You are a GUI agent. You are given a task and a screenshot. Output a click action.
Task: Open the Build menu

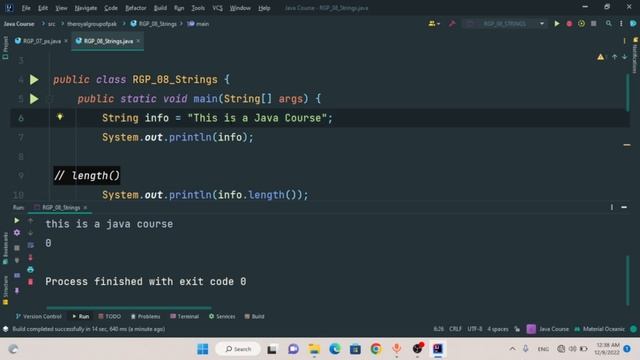click(160, 8)
